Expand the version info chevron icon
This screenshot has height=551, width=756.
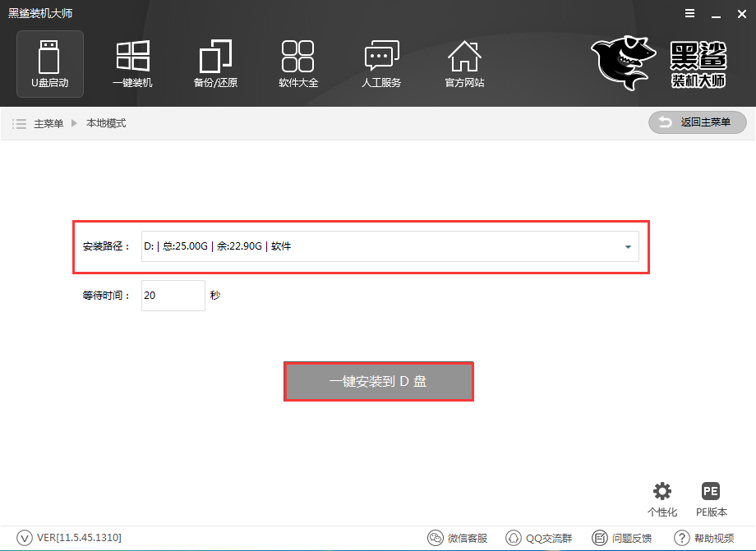[25, 538]
